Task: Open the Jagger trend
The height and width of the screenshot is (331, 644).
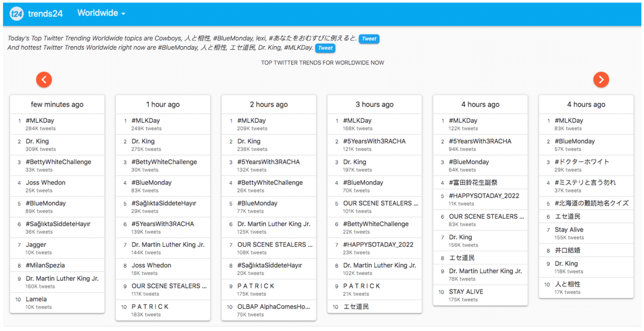Action: [36, 244]
